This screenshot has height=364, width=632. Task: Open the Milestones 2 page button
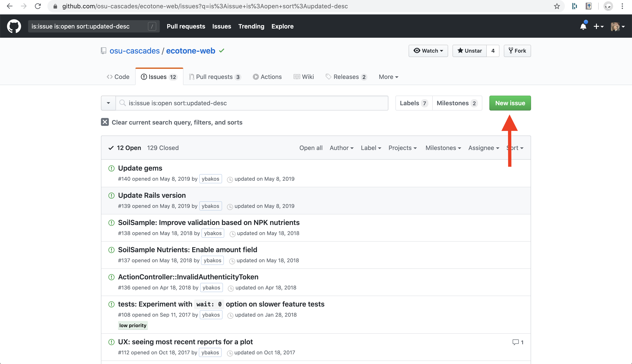tap(457, 103)
